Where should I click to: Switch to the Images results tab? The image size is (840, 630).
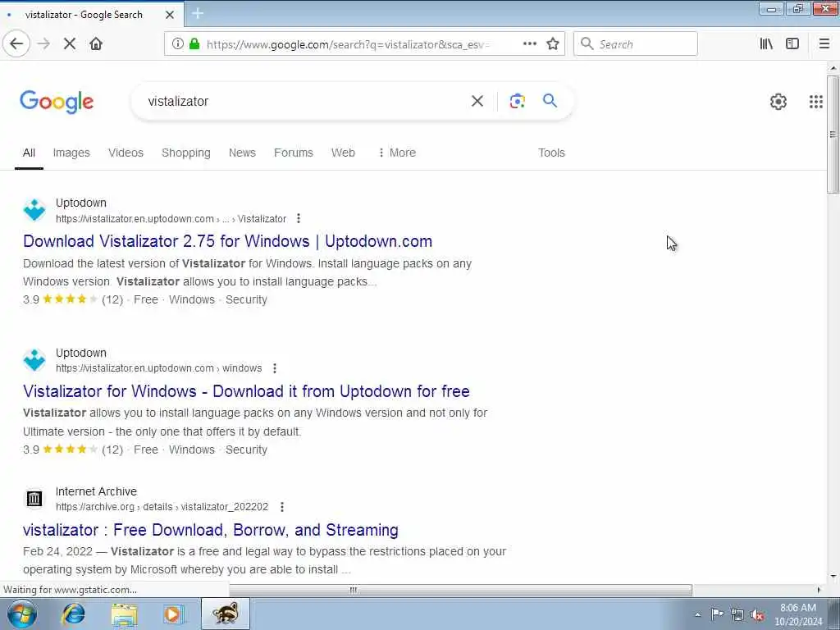pos(71,153)
